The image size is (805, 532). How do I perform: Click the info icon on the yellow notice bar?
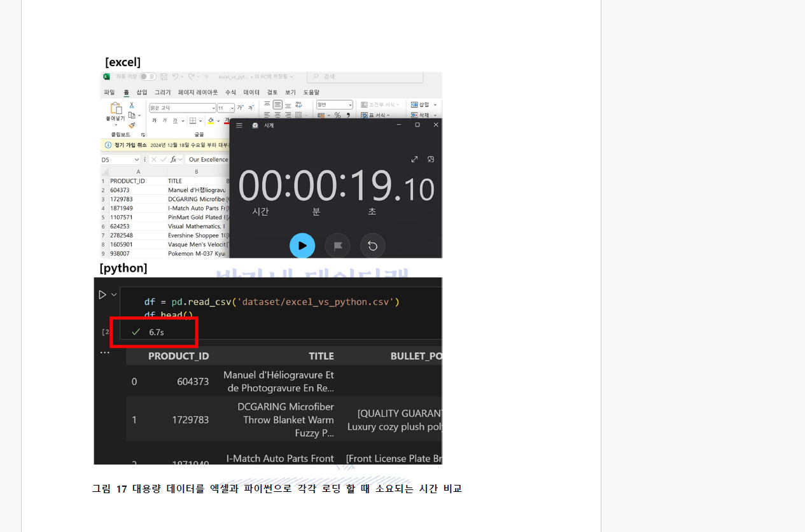tap(108, 145)
